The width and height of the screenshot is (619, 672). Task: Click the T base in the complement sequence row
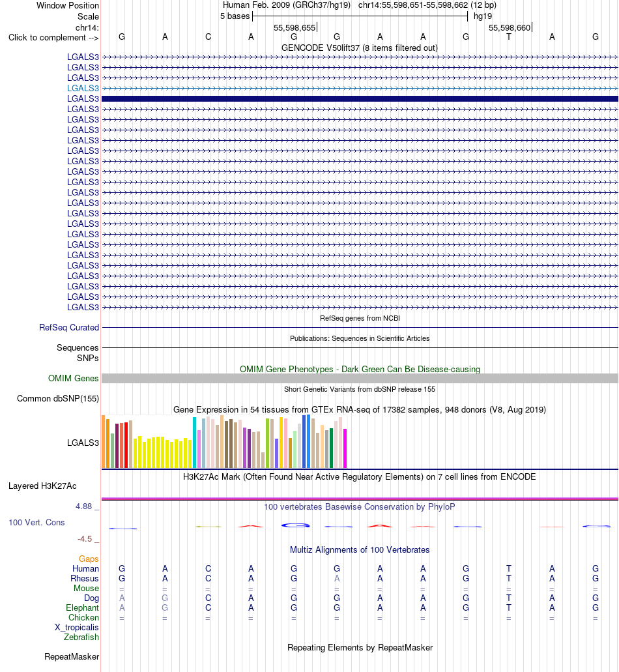(x=508, y=37)
